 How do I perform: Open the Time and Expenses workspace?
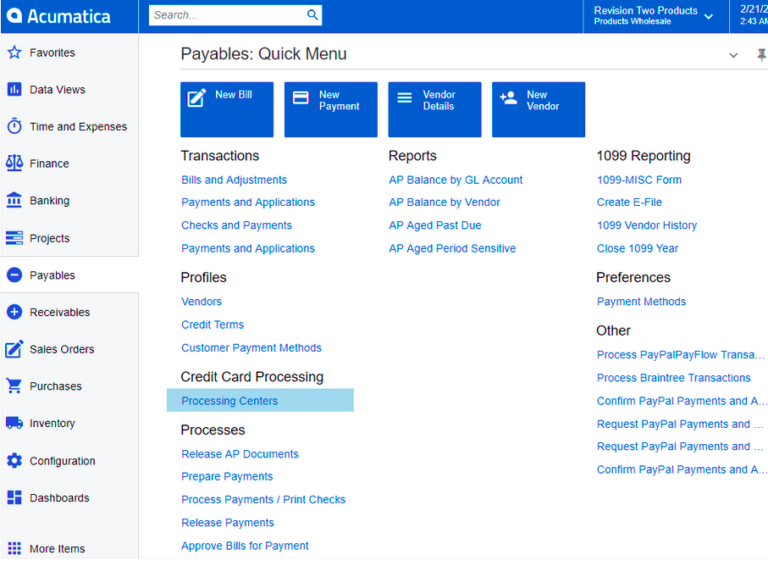78,127
